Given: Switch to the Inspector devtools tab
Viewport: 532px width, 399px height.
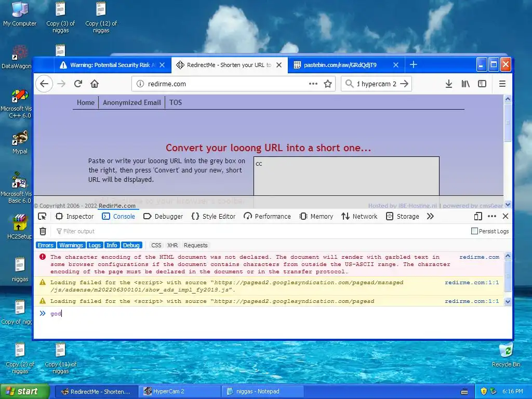Looking at the screenshot, I should coord(74,217).
